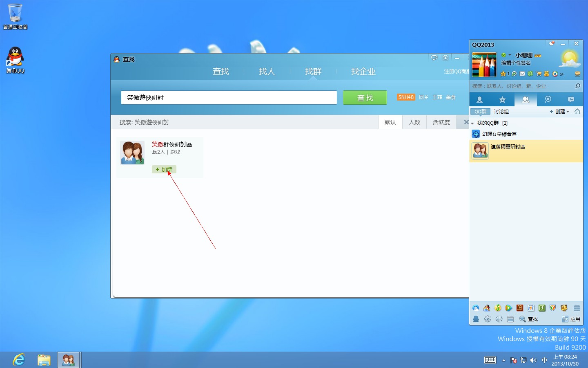Click the gold money bag icon
Screen dimensions: 588x368
[546, 74]
